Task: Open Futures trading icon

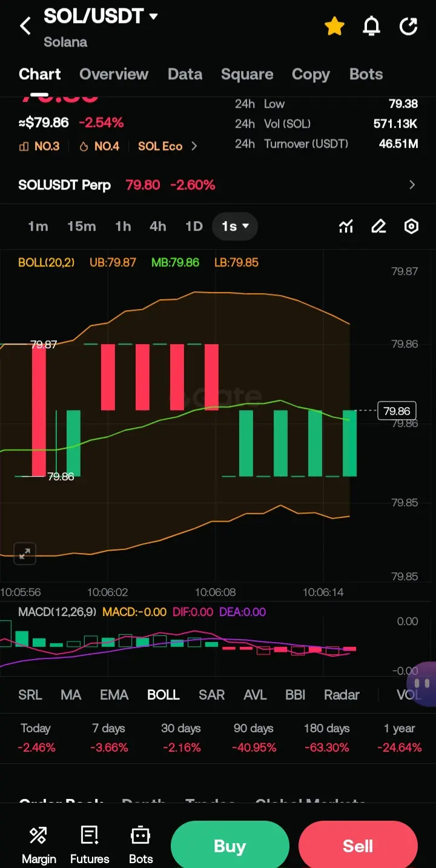Action: (90, 846)
